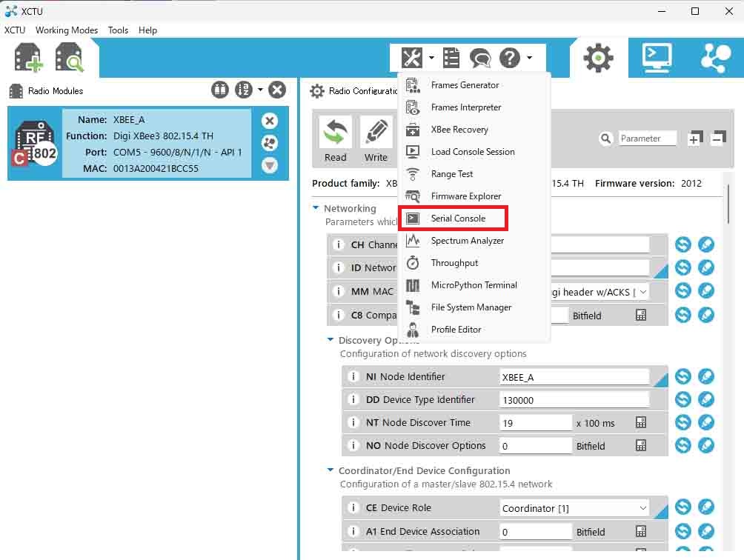Open the Help menu in menu bar
The image size is (744, 560).
pyautogui.click(x=147, y=30)
